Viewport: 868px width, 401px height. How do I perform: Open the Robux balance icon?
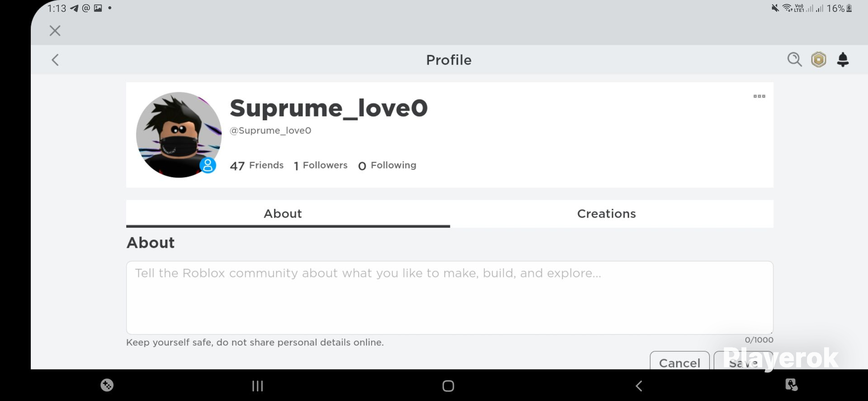[x=819, y=60]
